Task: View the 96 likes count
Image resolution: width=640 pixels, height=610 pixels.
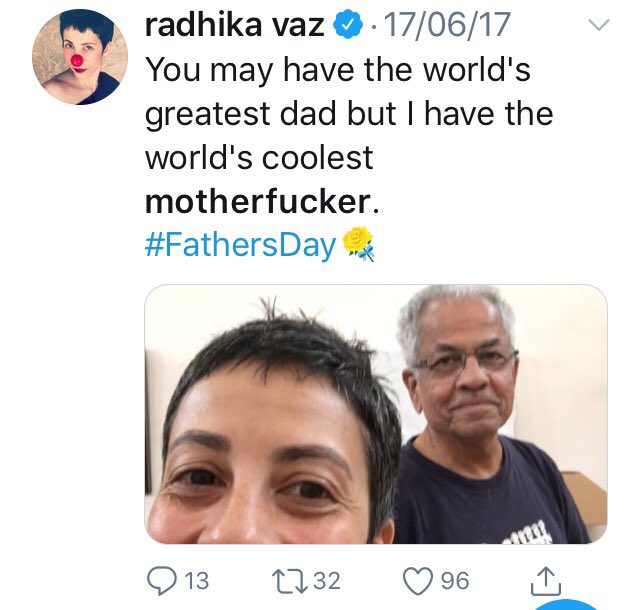Action: click(454, 580)
